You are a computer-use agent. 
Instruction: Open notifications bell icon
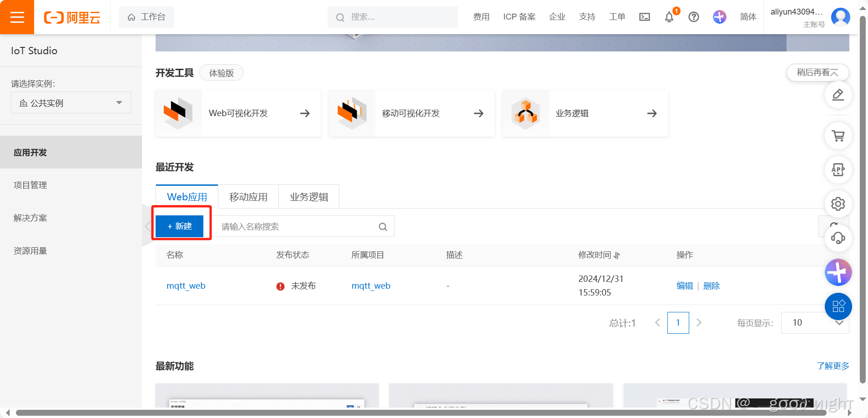669,17
